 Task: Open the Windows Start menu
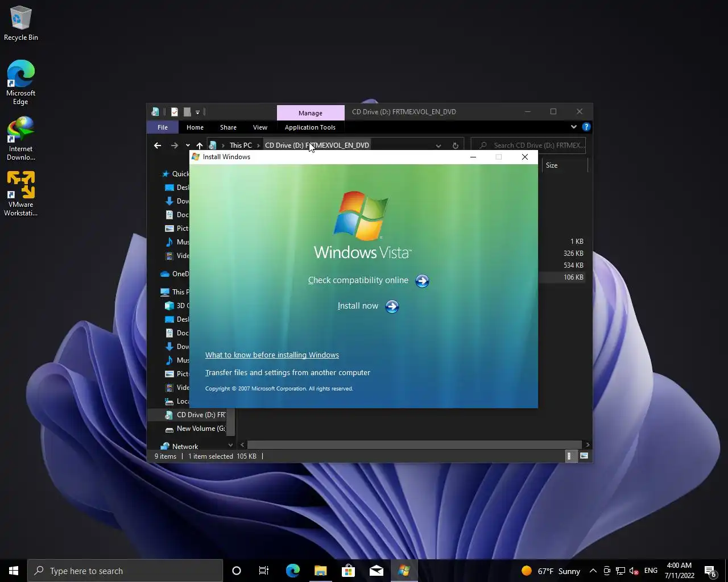(x=14, y=571)
